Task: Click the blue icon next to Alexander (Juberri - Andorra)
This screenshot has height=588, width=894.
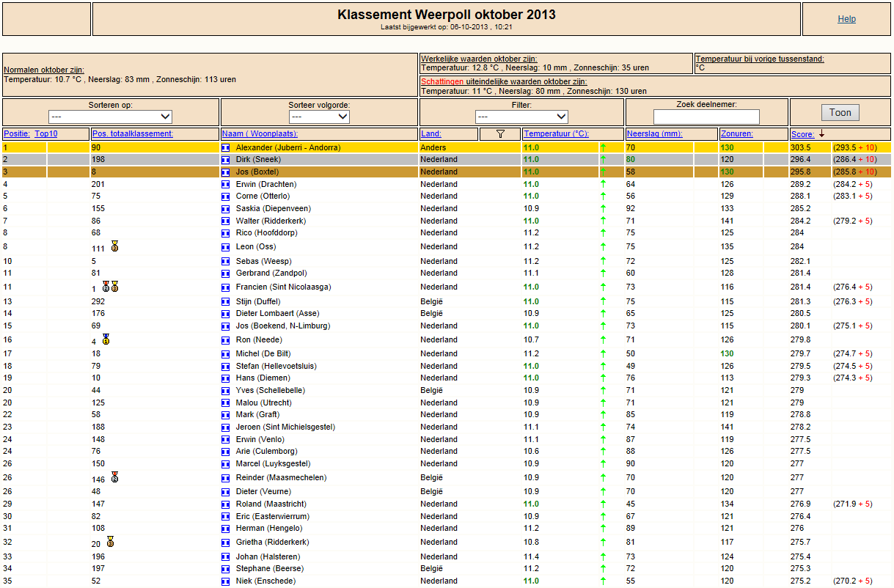Action: tap(226, 147)
